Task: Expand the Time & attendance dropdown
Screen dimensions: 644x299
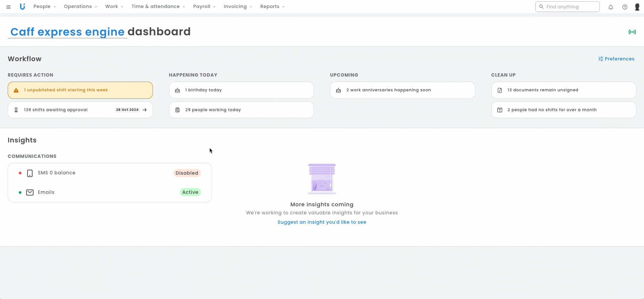Action: (158, 7)
